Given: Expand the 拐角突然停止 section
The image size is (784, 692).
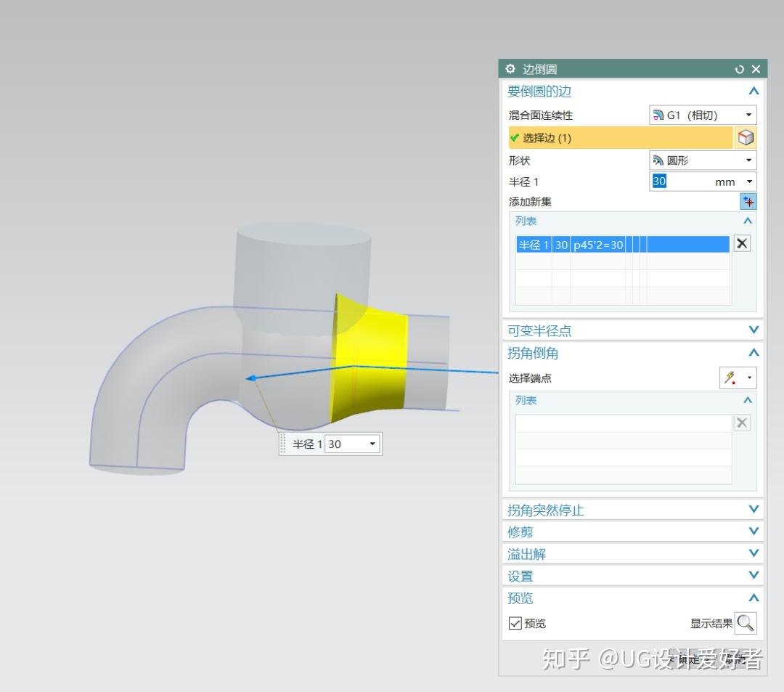Looking at the screenshot, I should 754,510.
